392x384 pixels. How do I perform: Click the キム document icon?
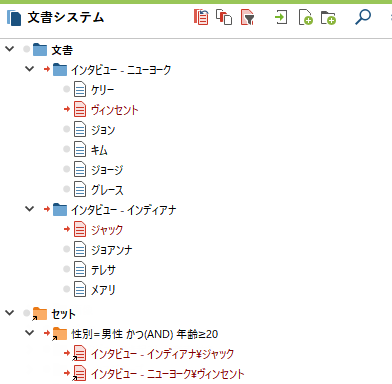coord(80,150)
